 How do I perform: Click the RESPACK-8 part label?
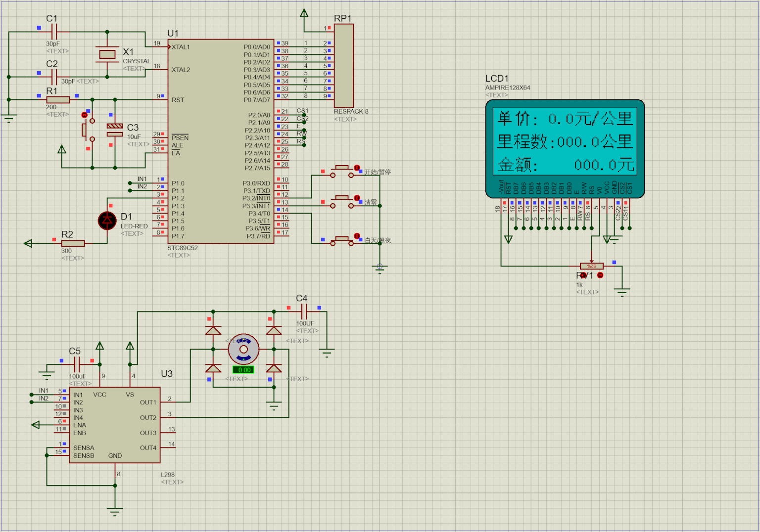pos(351,112)
